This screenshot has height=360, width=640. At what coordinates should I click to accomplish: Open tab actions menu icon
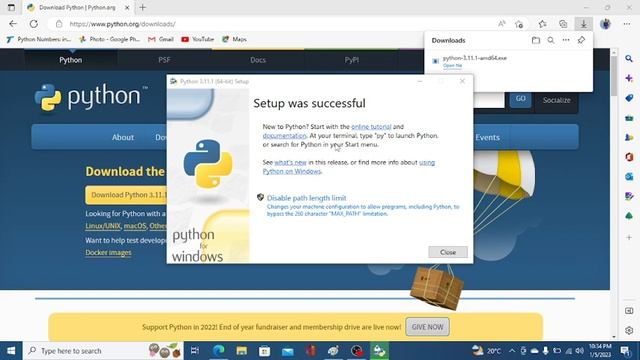pyautogui.click(x=11, y=7)
